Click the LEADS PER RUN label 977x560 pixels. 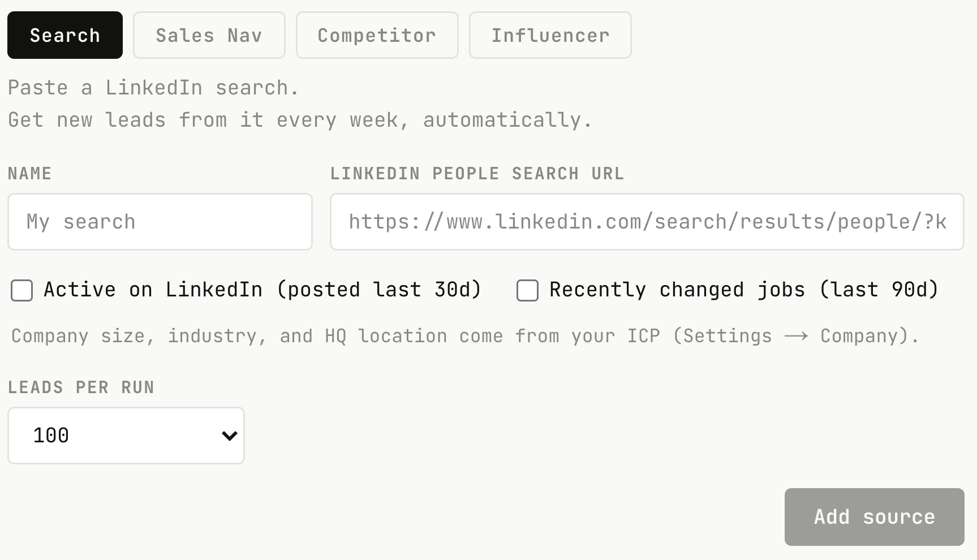click(81, 387)
